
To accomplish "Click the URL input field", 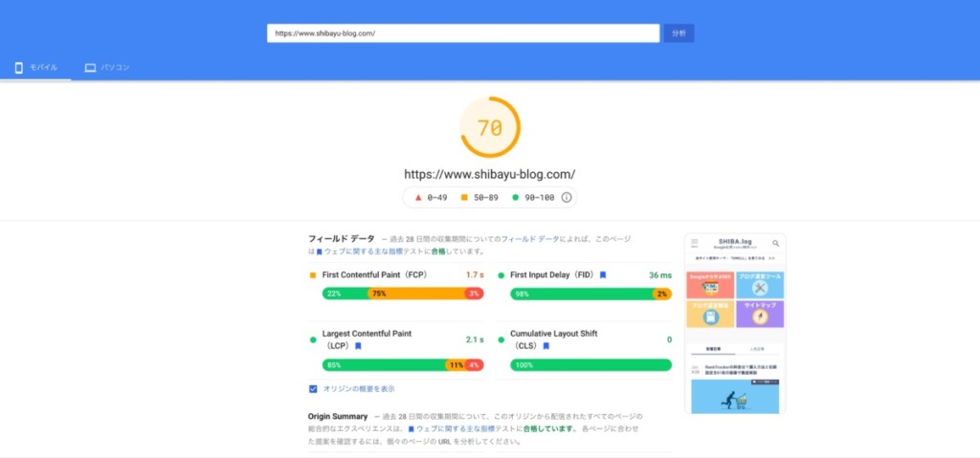I will pos(463,33).
